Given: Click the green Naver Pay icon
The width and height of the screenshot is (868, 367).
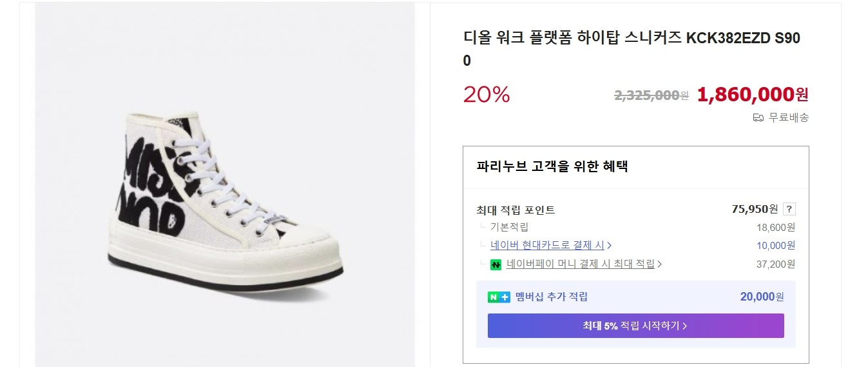Looking at the screenshot, I should 496,264.
